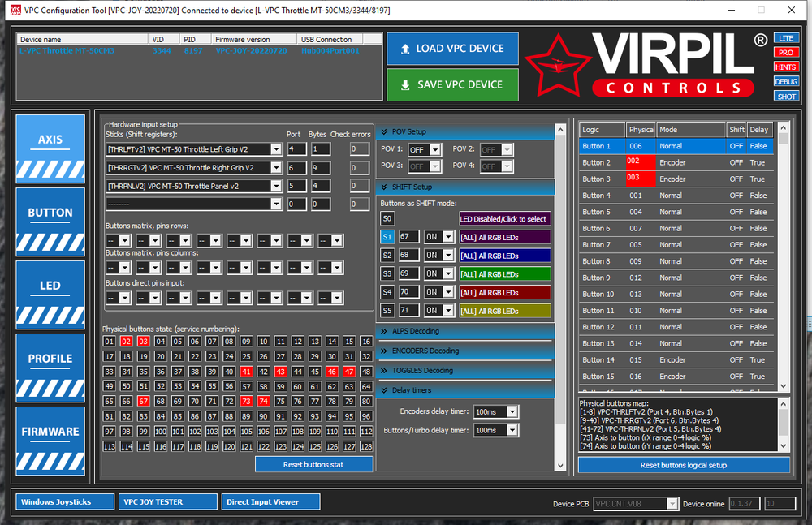Switch to LITE mode
This screenshot has height=525, width=812.
tap(786, 38)
